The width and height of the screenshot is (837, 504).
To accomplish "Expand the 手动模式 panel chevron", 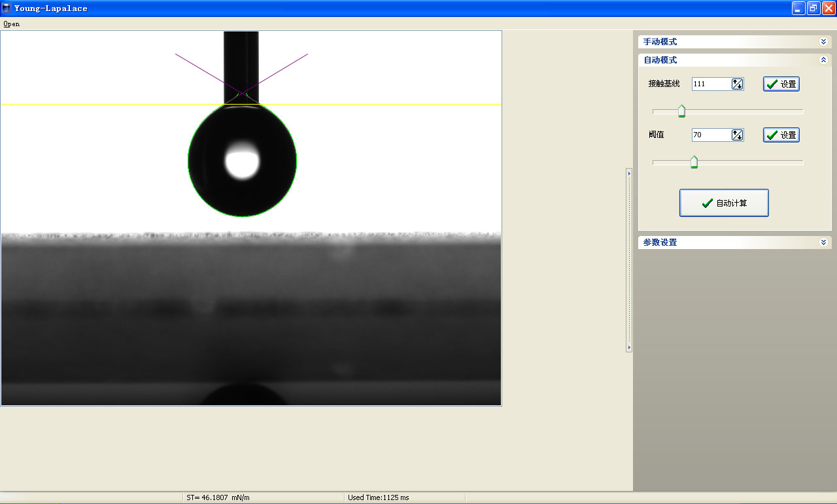I will click(823, 42).
